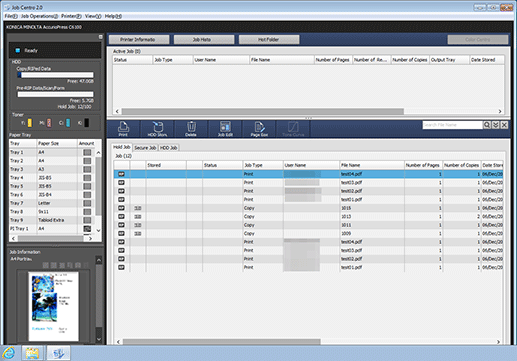Click Paper Tray list up arrow

click(x=98, y=153)
